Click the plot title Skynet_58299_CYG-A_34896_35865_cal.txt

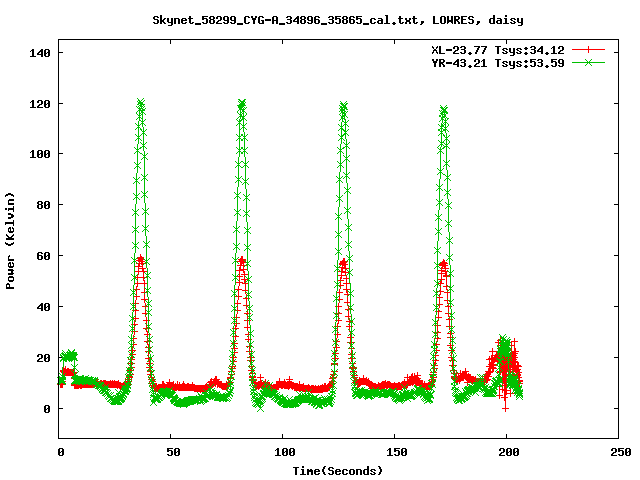(x=285, y=20)
